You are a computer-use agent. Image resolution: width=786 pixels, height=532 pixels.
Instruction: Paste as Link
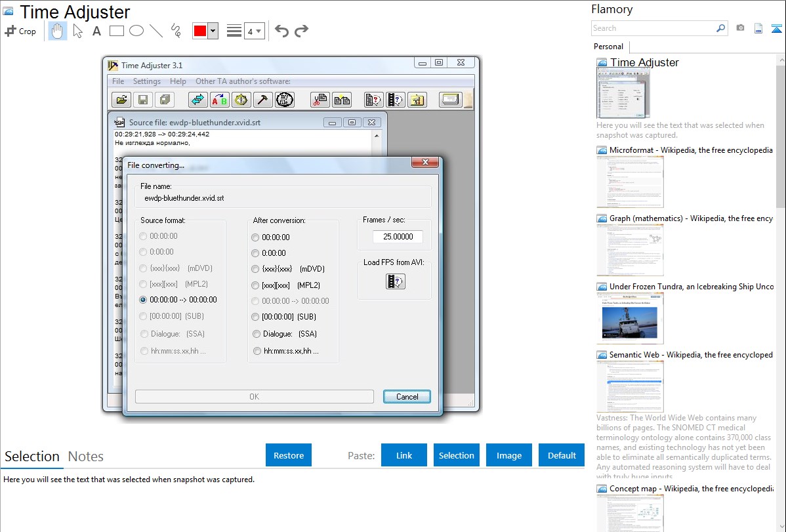404,455
